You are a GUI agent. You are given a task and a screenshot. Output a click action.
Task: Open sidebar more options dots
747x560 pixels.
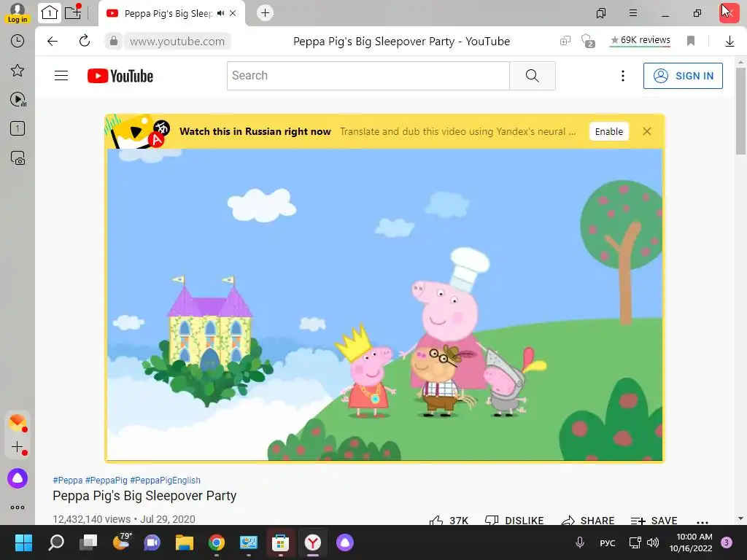pos(18,507)
